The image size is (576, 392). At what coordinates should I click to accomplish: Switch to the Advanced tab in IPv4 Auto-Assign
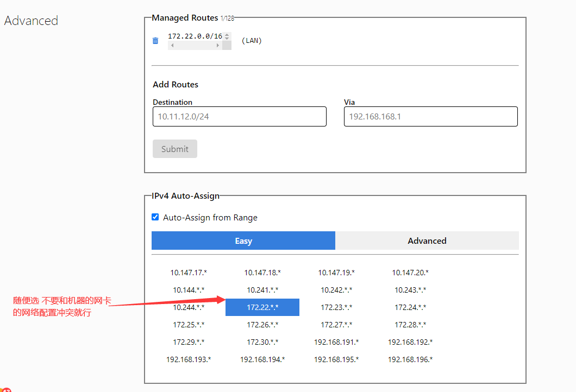click(x=427, y=241)
